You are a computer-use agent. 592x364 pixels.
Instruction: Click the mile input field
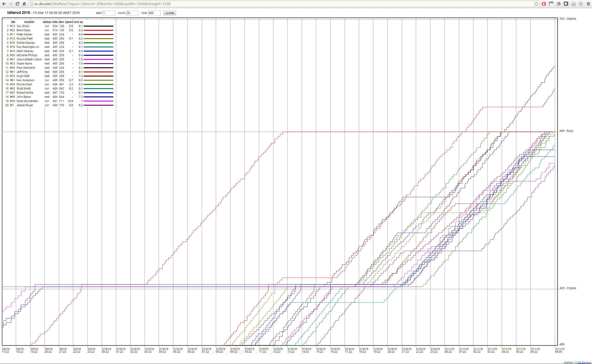click(154, 13)
